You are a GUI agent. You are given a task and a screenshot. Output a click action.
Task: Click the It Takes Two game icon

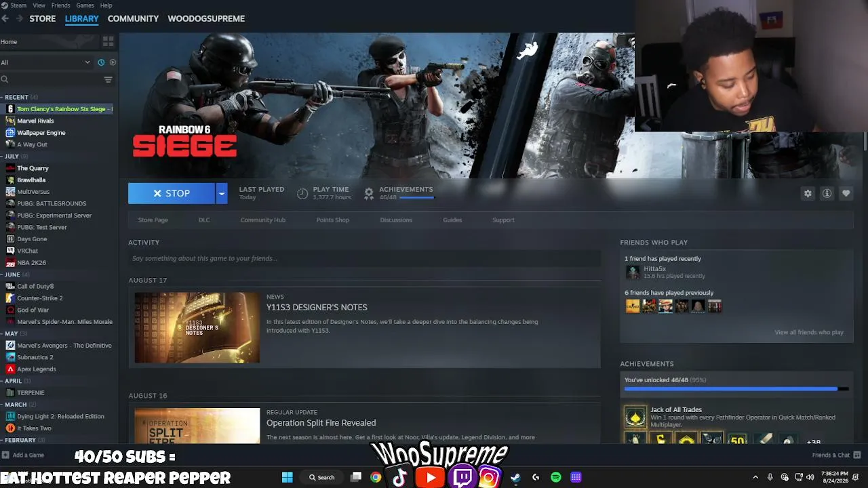[10, 428]
